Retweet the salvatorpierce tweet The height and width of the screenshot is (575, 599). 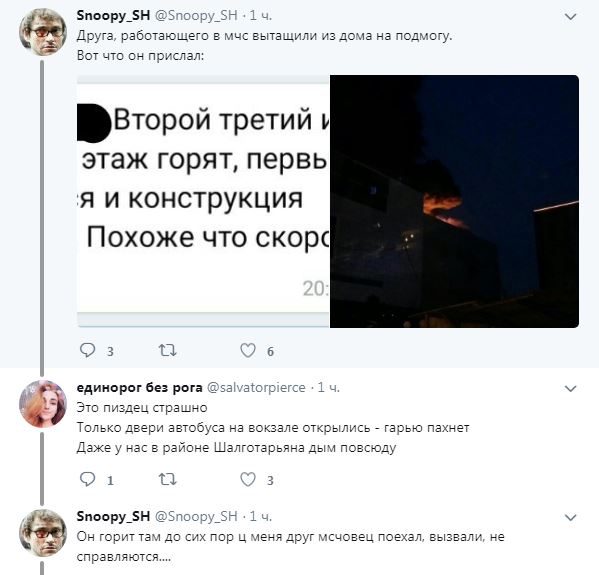(168, 479)
